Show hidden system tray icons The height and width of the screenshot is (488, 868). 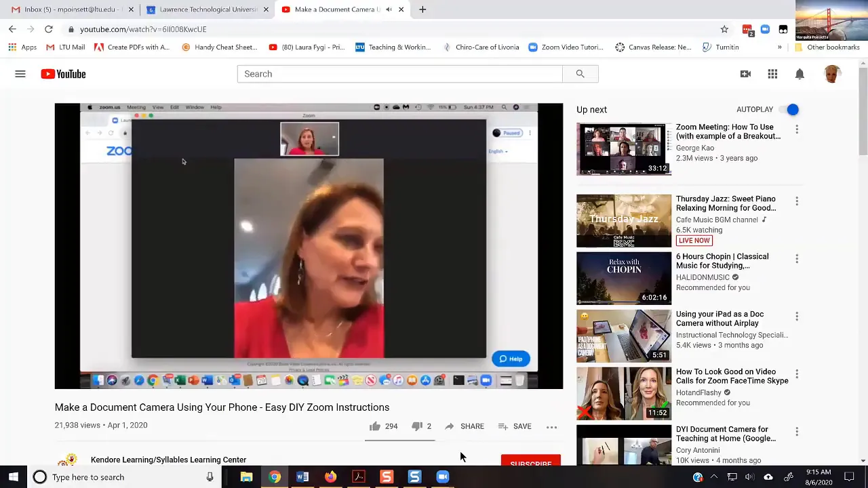(x=714, y=477)
